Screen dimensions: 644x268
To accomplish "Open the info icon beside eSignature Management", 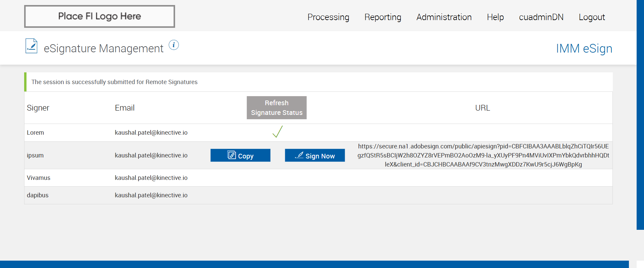I will tap(174, 45).
